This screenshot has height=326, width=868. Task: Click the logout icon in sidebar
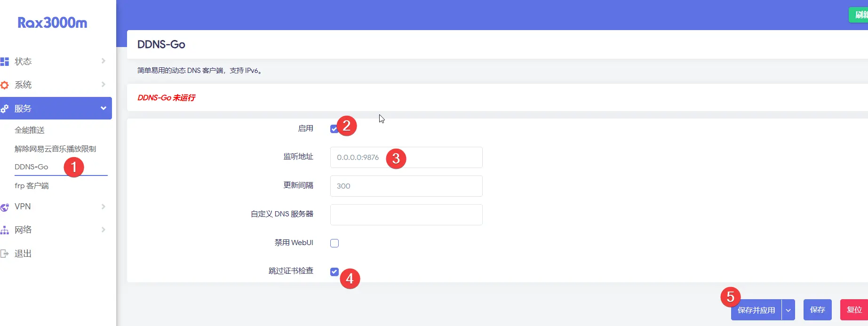click(5, 254)
